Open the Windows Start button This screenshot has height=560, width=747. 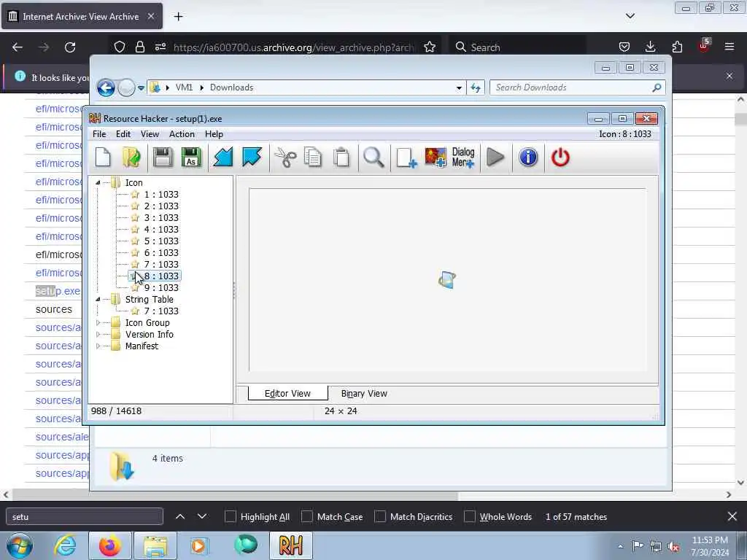coord(20,545)
